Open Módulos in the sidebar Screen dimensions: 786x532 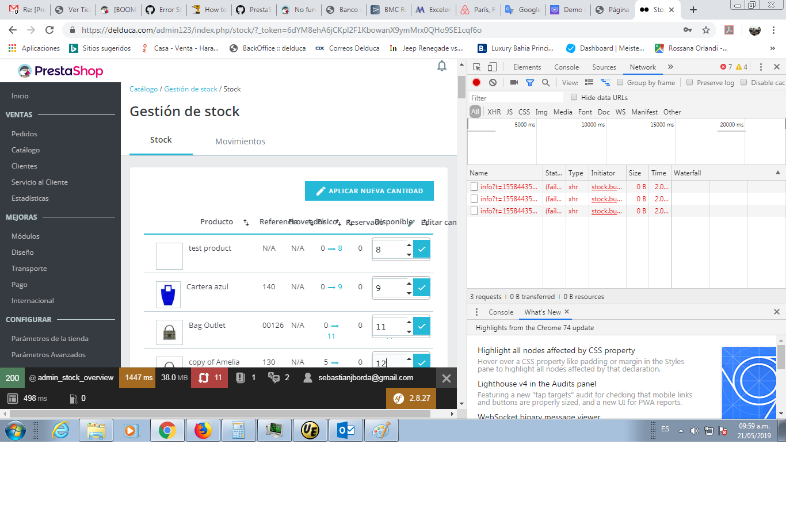click(x=25, y=236)
